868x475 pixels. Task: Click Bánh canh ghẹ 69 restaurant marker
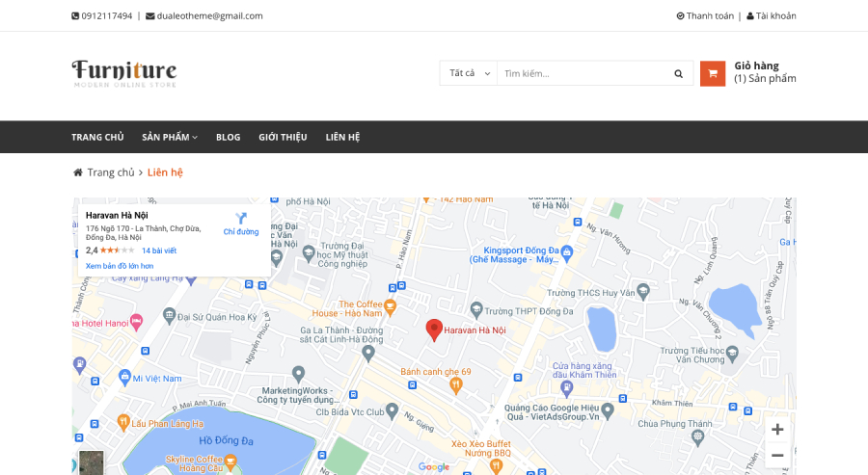(x=455, y=384)
